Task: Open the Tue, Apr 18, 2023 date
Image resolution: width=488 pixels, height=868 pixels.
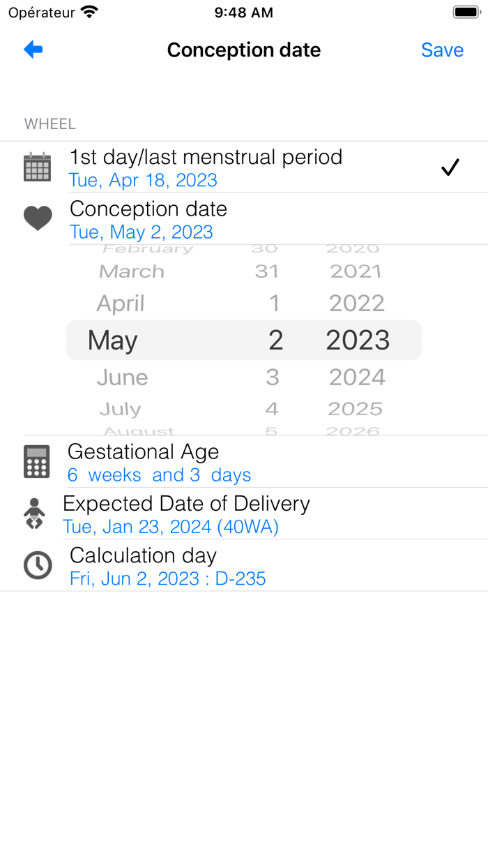Action: pos(144,181)
